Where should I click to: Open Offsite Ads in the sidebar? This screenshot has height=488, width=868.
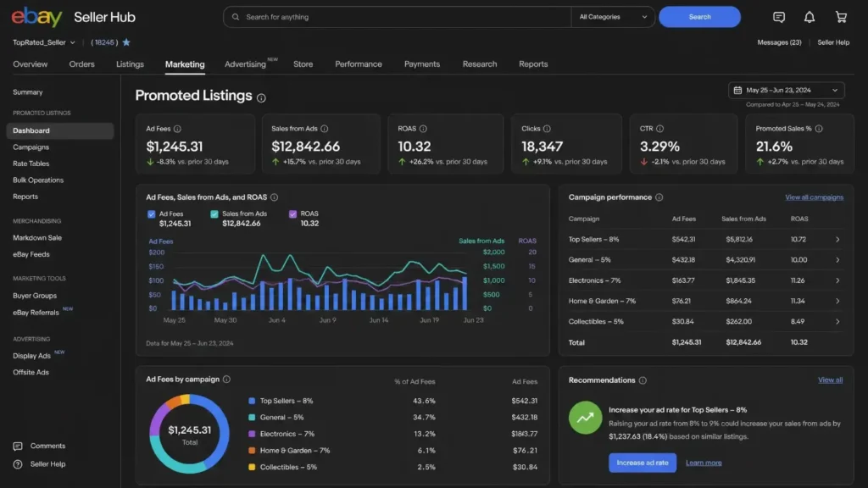coord(31,373)
